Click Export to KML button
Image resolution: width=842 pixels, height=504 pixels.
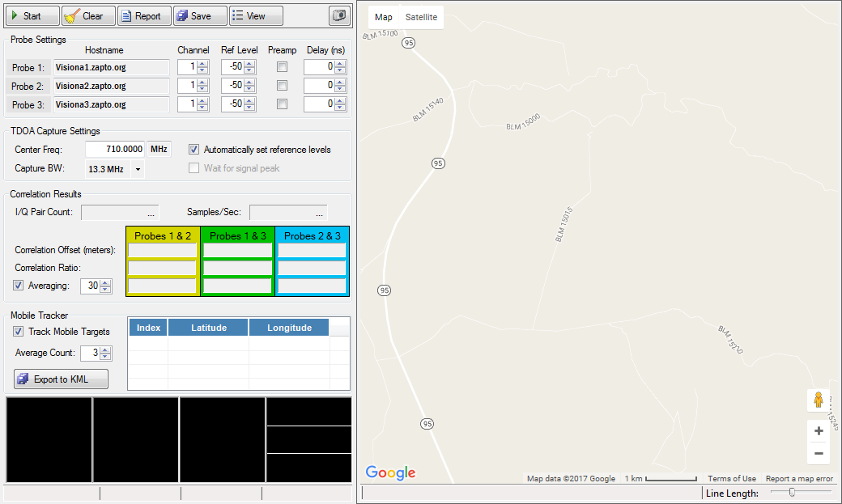61,379
